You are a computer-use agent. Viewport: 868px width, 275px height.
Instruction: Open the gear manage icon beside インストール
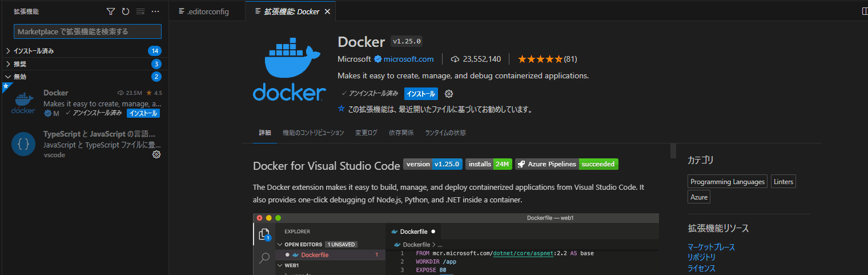point(449,93)
